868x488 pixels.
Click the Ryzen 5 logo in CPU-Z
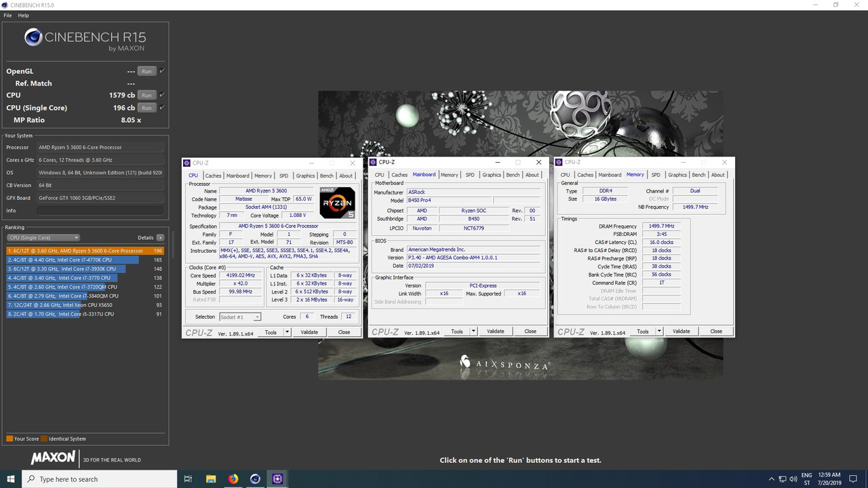tap(337, 202)
